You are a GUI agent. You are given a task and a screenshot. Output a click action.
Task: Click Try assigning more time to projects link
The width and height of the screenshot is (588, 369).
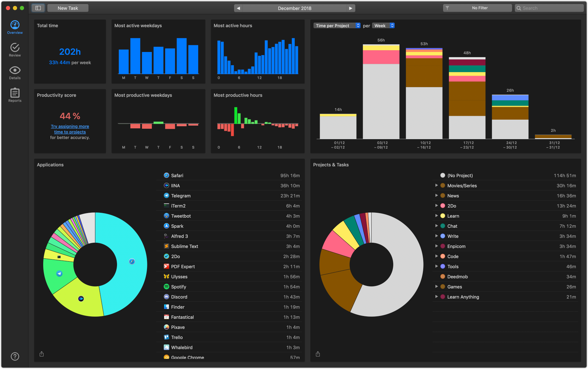(70, 129)
